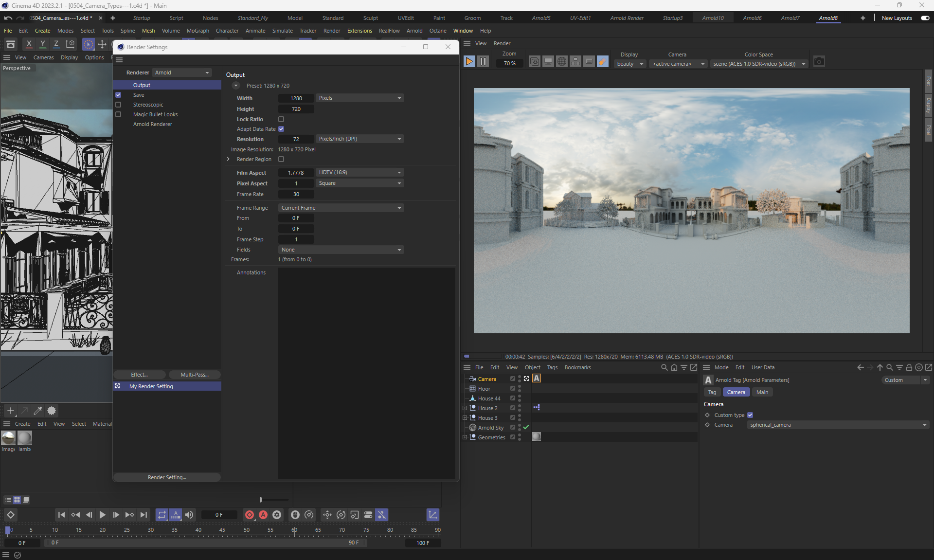Click the record active objects keyframe button
The width and height of the screenshot is (934, 560).
click(x=250, y=515)
